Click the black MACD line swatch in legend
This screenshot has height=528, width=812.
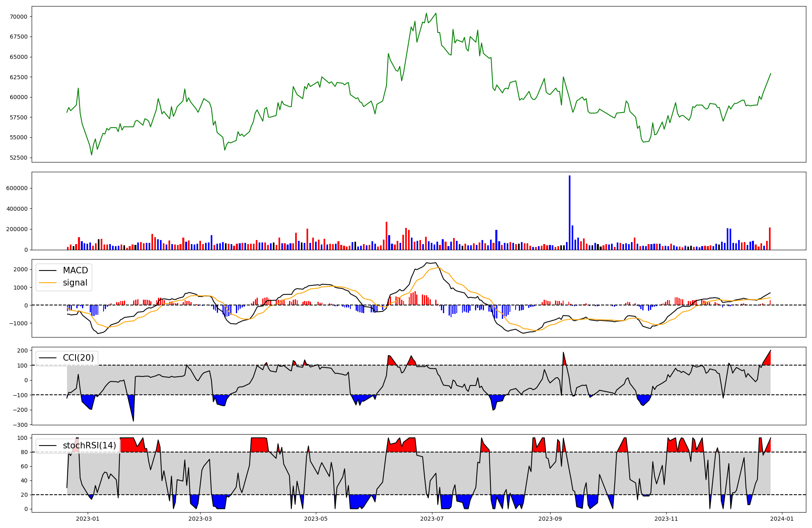[48, 270]
